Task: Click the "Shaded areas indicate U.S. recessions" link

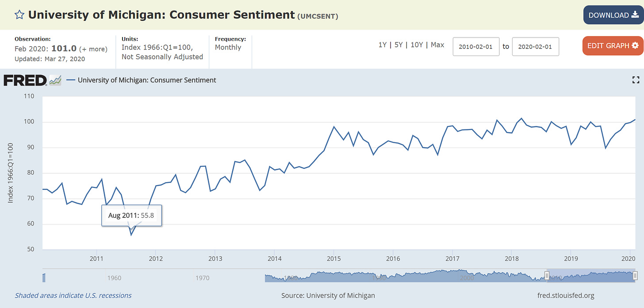Action: [73, 295]
